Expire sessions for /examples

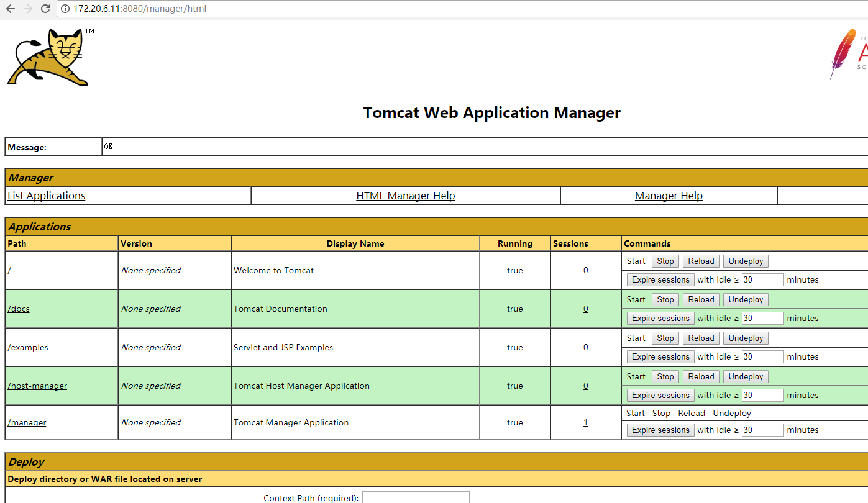(660, 357)
